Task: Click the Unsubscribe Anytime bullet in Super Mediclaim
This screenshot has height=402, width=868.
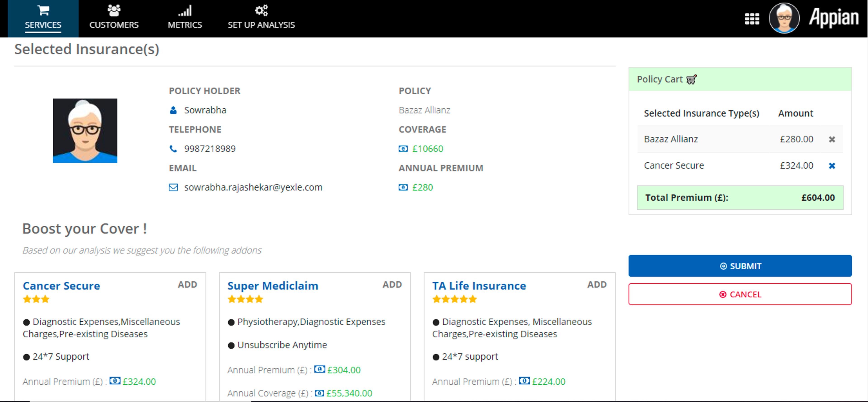Action: coord(277,345)
